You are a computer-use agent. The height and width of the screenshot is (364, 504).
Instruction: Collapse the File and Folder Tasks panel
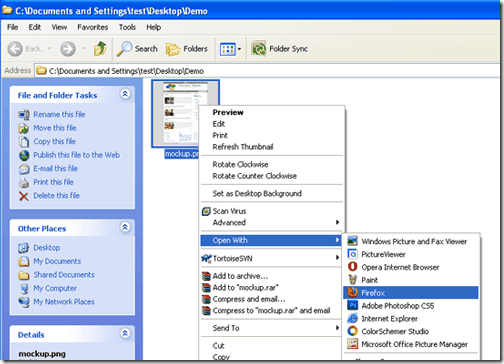point(125,94)
